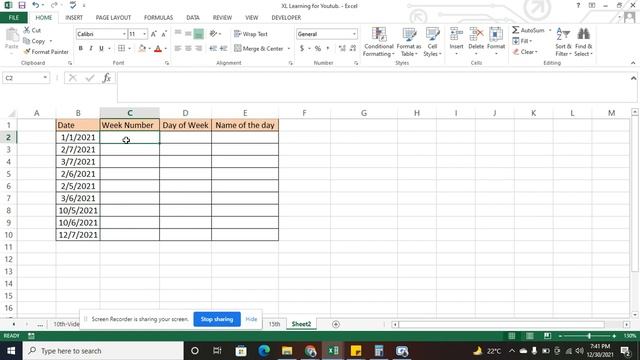Viewport: 640px width, 360px height.
Task: Click Stop sharing button
Action: pyautogui.click(x=217, y=319)
